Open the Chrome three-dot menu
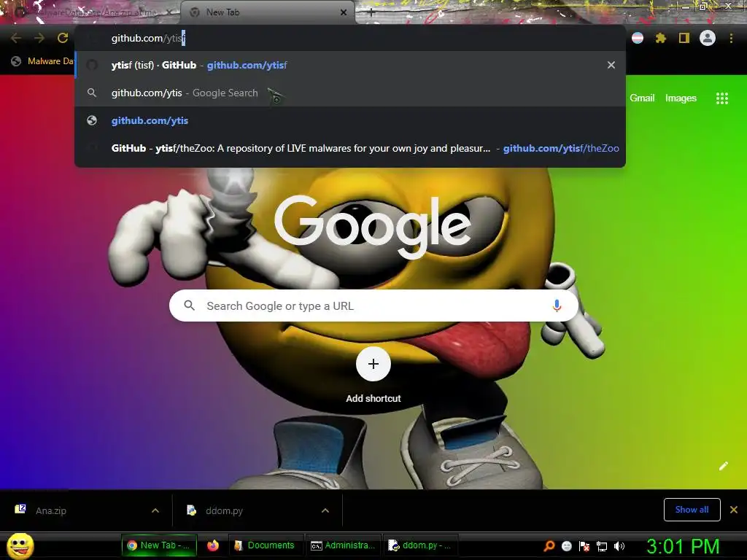 731,38
